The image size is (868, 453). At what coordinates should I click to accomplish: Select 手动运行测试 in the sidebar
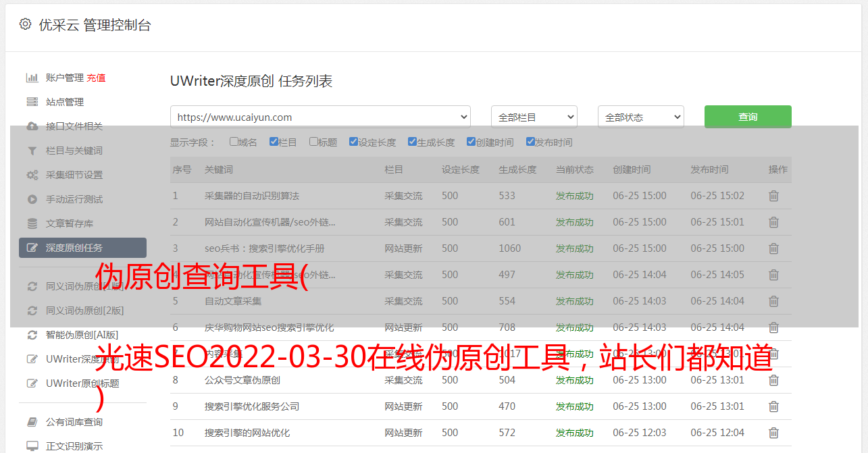click(x=74, y=199)
